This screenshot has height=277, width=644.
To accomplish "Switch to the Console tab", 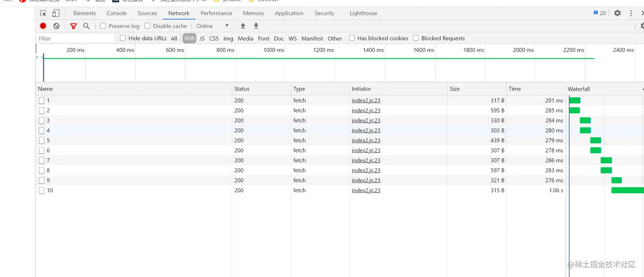I will click(x=117, y=13).
